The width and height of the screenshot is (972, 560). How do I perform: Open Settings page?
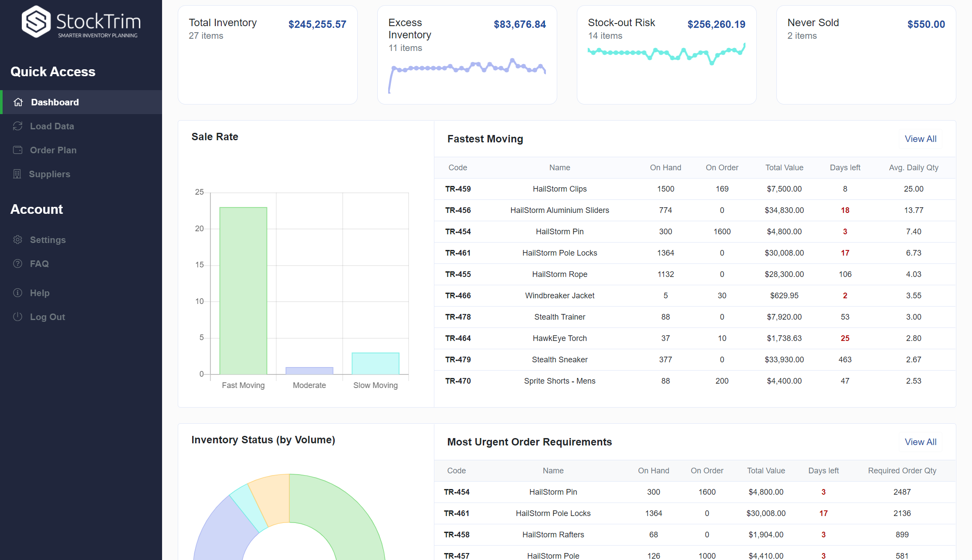click(47, 239)
